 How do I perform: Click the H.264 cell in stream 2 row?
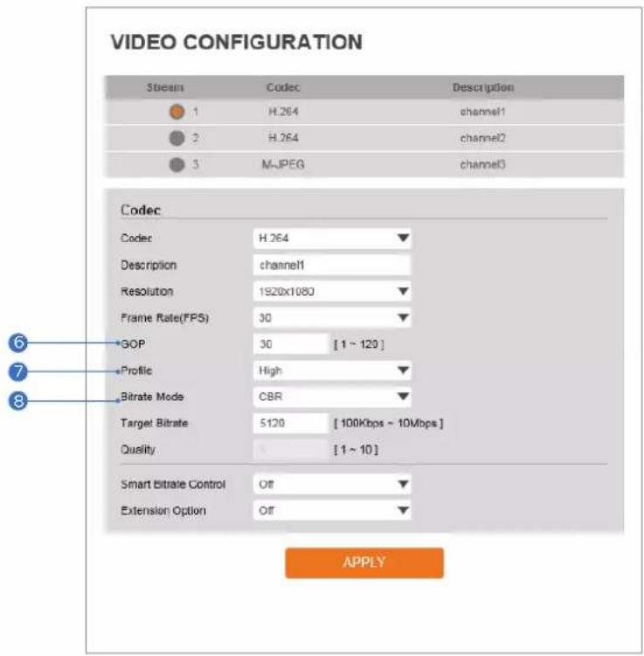283,138
